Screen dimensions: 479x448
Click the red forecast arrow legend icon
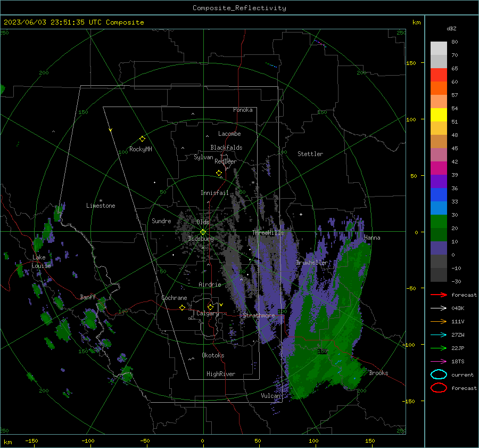pos(439,295)
